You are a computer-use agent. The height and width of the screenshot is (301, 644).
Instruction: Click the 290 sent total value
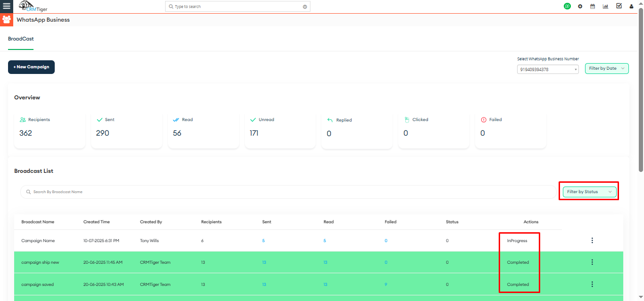[x=102, y=133]
